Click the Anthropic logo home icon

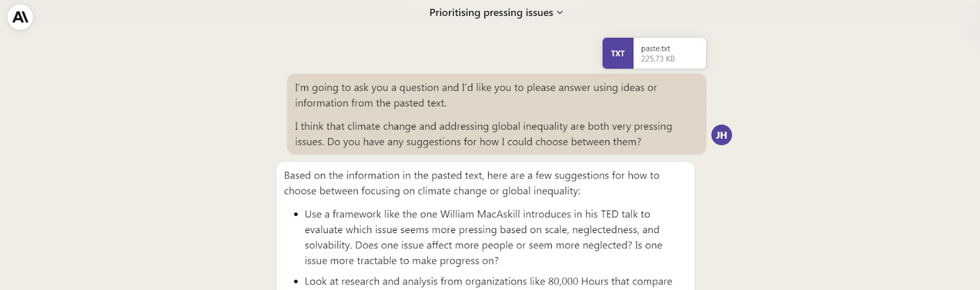20,17
